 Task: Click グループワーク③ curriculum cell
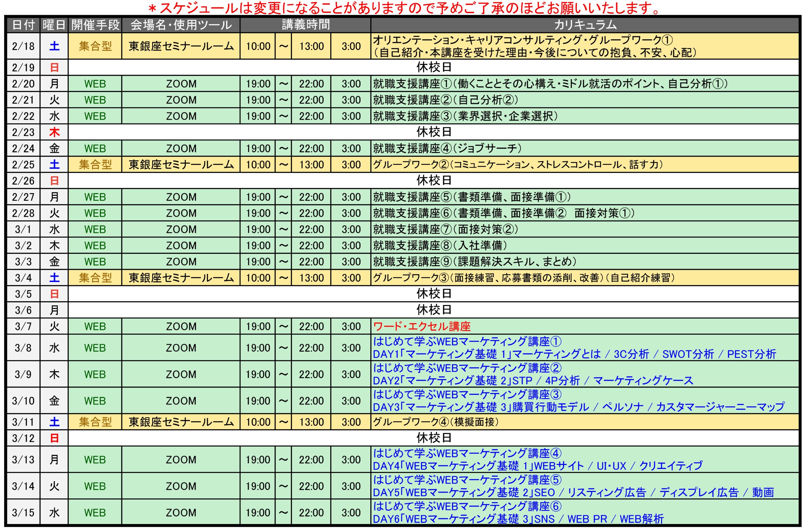585,278
